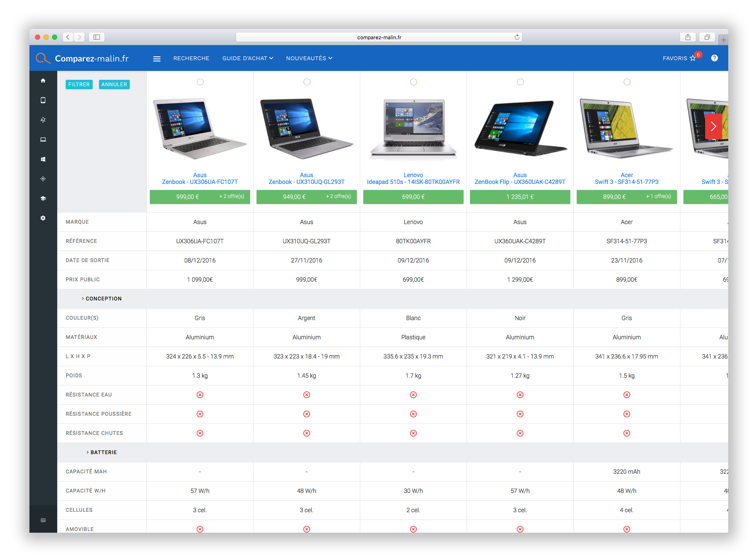Open the hamburger menu icon
This screenshot has width=756, height=560.
click(x=157, y=58)
